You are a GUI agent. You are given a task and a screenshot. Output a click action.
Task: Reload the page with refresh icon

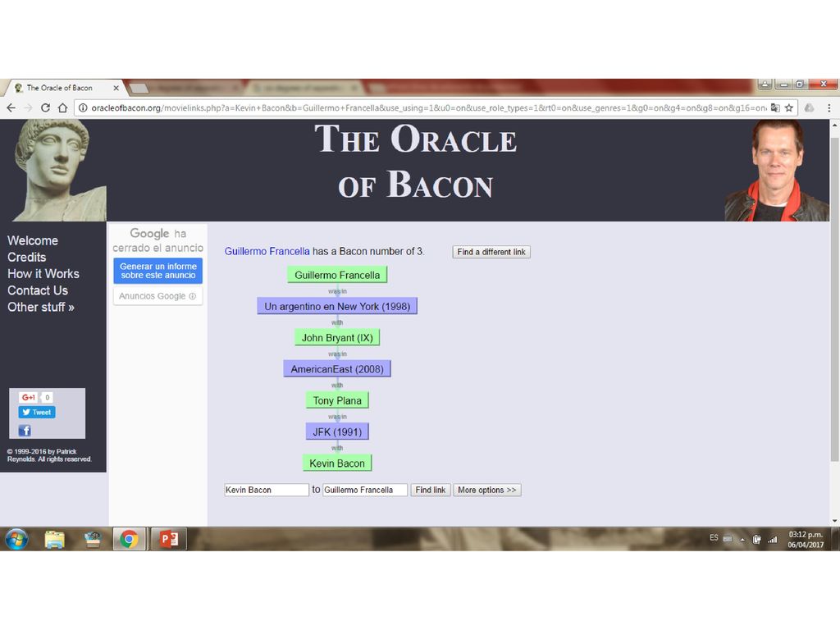click(46, 107)
